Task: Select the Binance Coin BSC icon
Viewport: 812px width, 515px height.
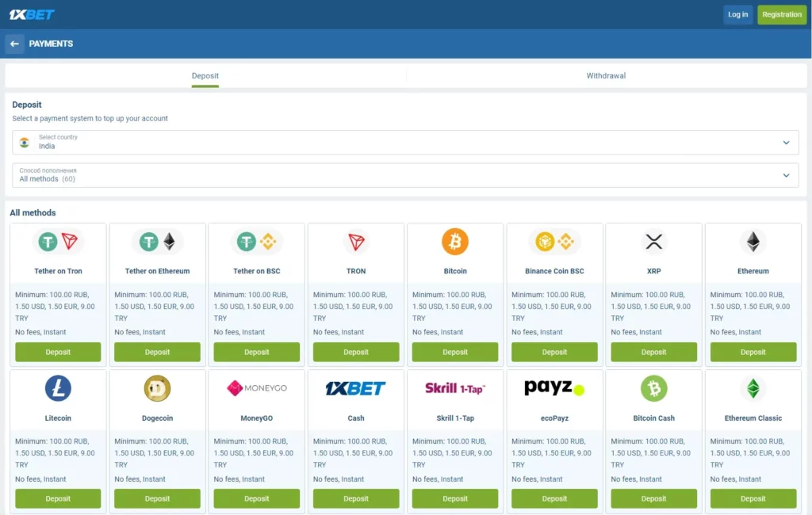Action: point(553,242)
